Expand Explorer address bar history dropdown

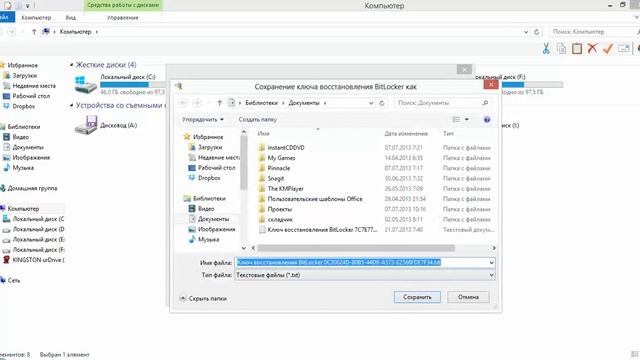point(526,31)
